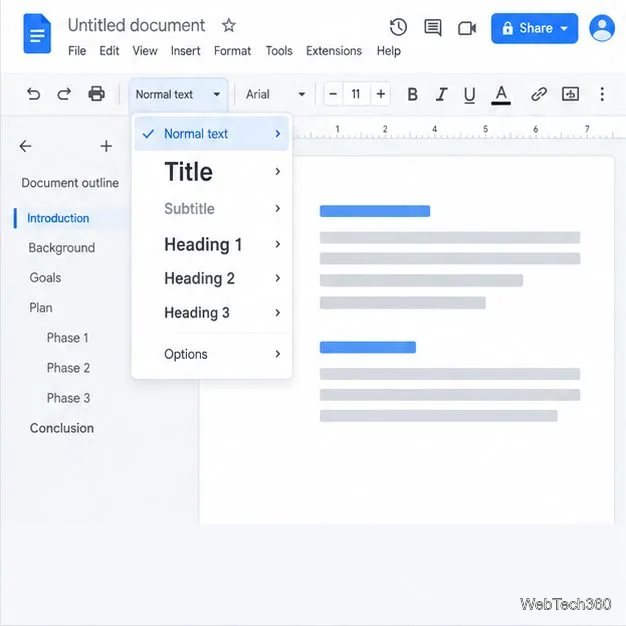
Task: Expand the Heading 2 submenu chevron
Action: (278, 278)
